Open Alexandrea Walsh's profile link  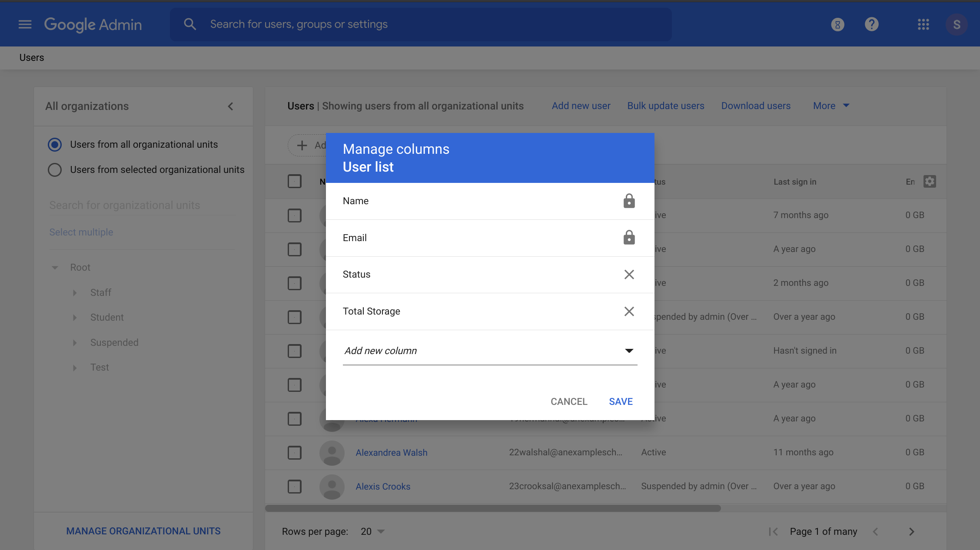pyautogui.click(x=391, y=452)
